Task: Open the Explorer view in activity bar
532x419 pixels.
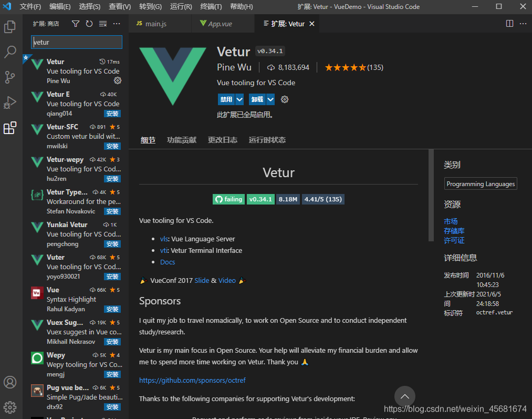Action: (x=10, y=27)
